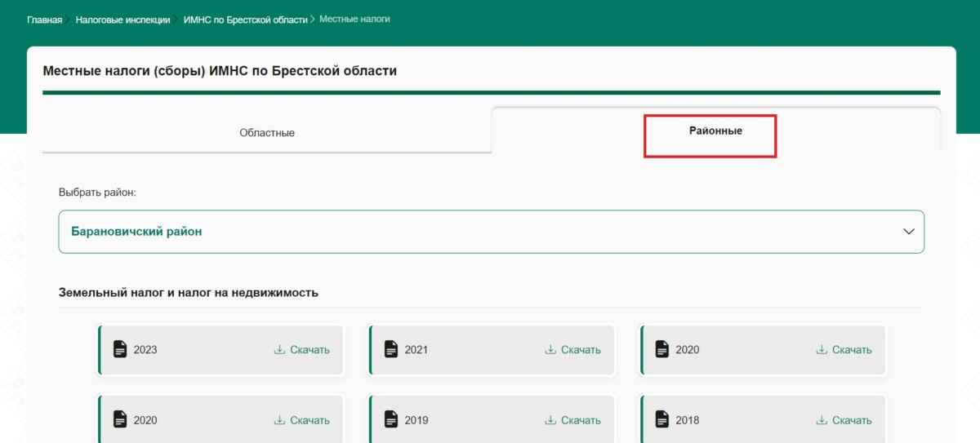Screen dimensions: 980x443
Task: Click the document icon on the 2019 file
Action: (x=391, y=420)
